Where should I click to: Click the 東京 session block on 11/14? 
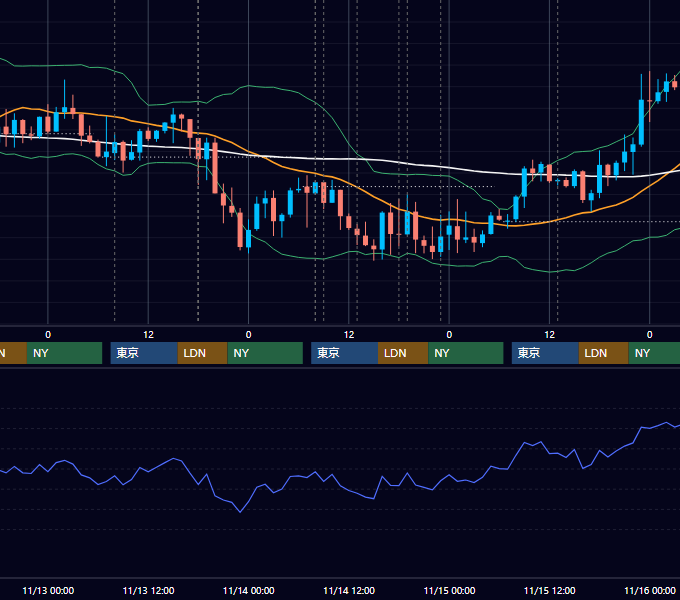tap(344, 353)
